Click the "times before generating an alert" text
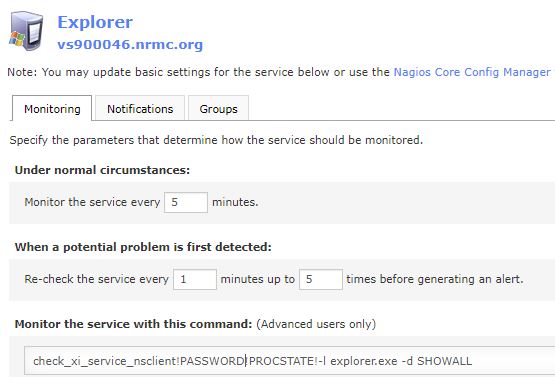This screenshot has height=377, width=555. (435, 279)
